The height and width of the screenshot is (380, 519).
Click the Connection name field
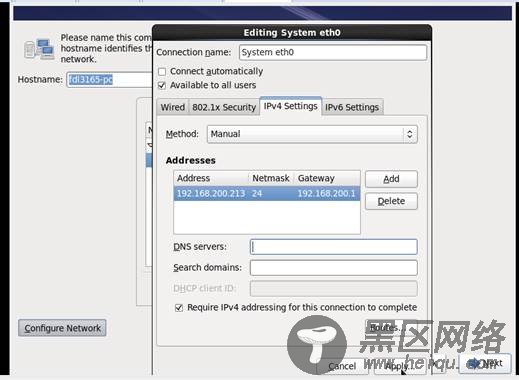click(333, 52)
